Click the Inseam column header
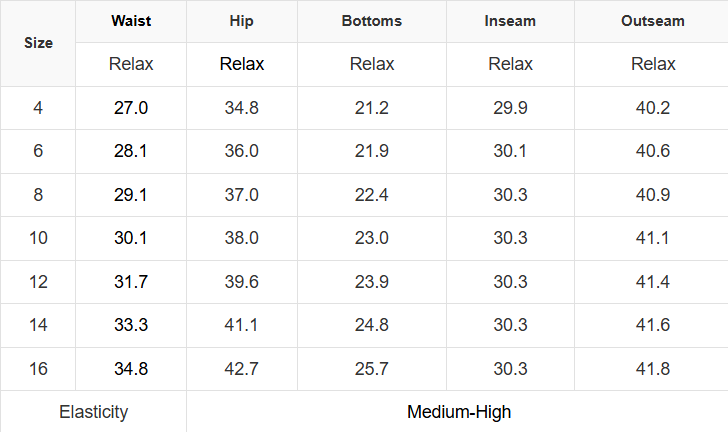This screenshot has width=728, height=432. (510, 21)
